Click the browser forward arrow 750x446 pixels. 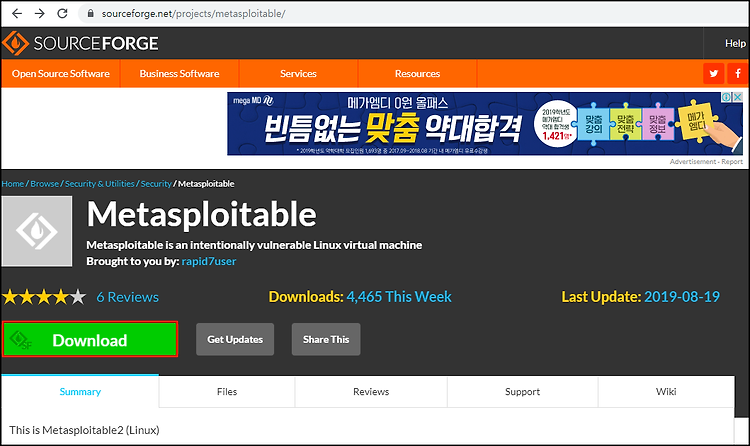point(40,13)
